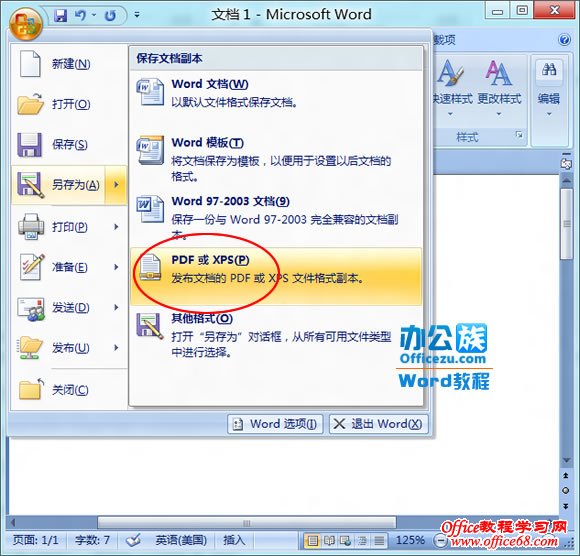580x556 pixels.
Task: Choose Word 模板(T) save option
Action: click(276, 159)
